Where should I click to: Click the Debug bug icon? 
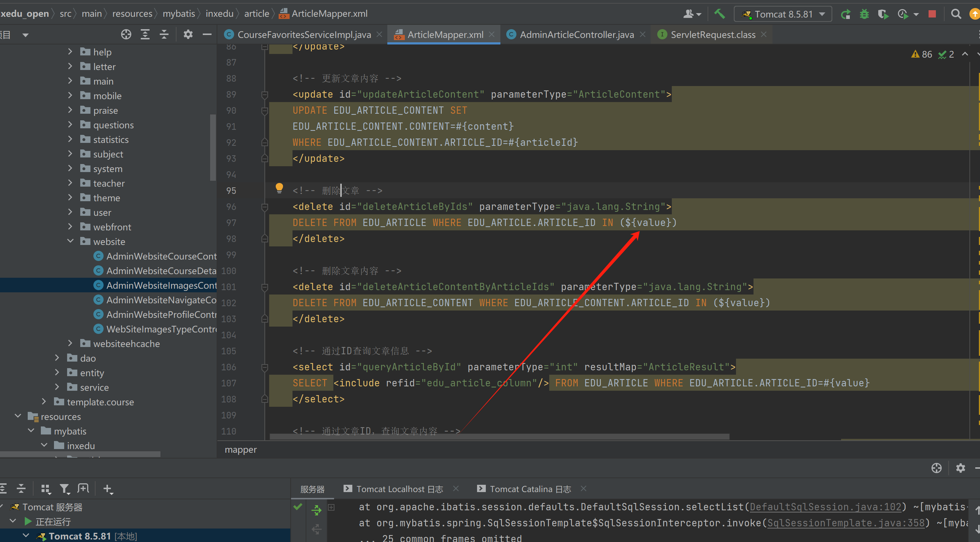click(864, 15)
